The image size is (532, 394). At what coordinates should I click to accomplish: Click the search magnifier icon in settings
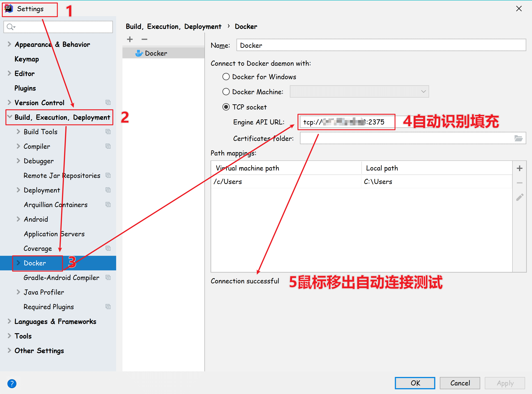pos(10,27)
